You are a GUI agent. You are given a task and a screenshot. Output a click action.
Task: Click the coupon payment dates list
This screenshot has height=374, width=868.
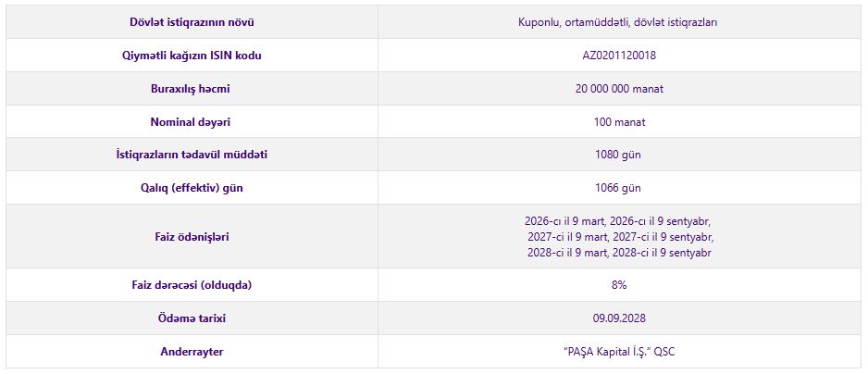[618, 237]
